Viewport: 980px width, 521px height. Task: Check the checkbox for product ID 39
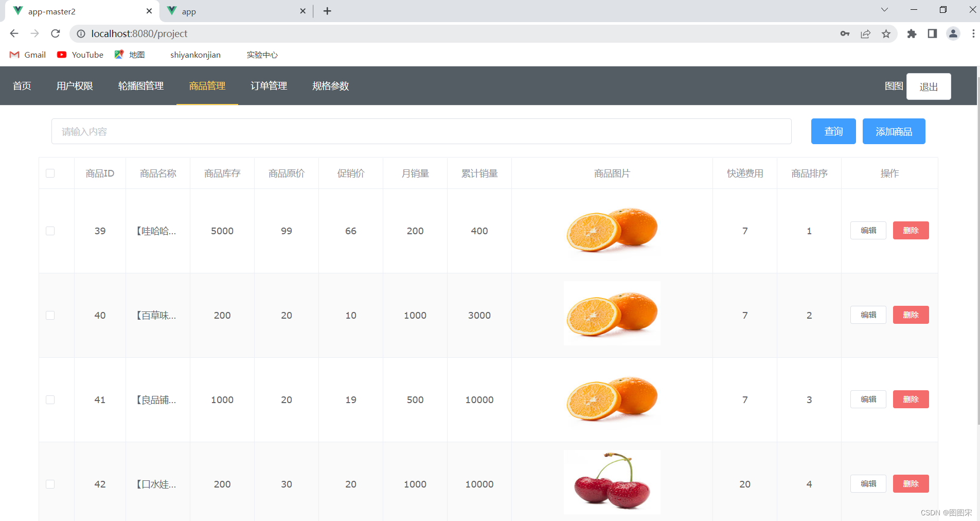49,231
